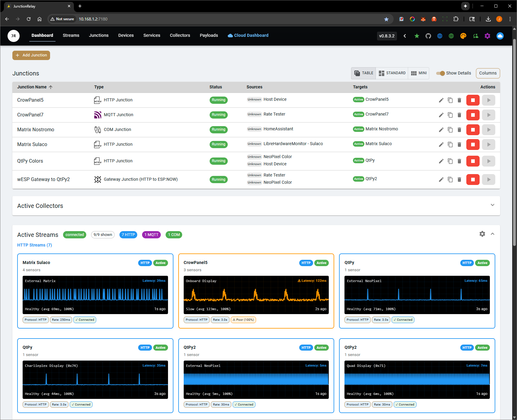Click the Add Junction button
The height and width of the screenshot is (420, 517).
pos(31,55)
